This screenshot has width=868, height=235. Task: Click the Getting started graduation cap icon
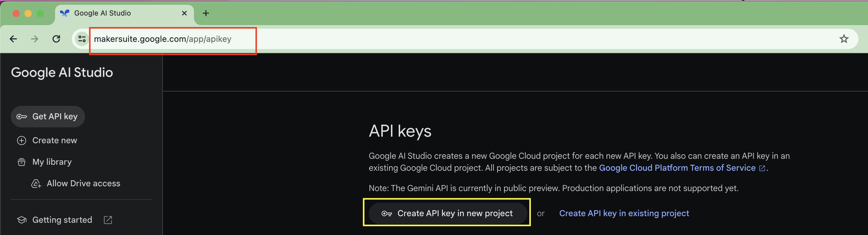click(x=22, y=220)
